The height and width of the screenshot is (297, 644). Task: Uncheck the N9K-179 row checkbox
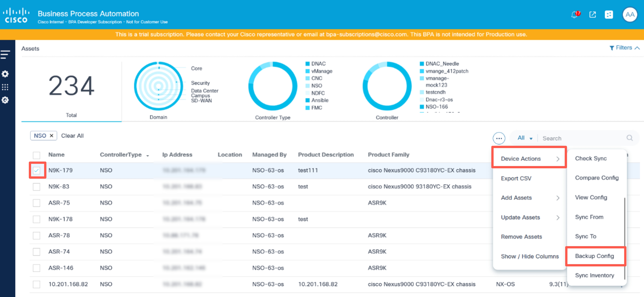(36, 170)
